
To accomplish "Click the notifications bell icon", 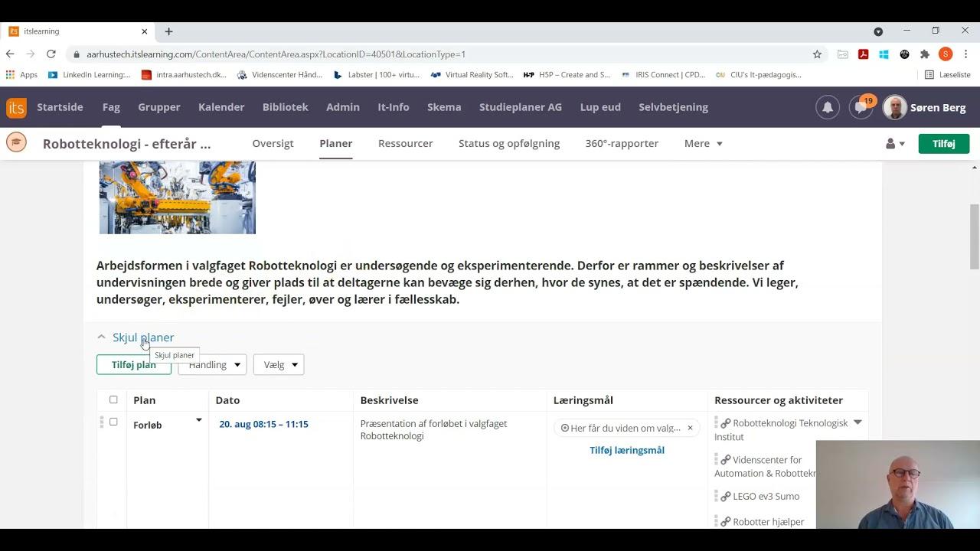I will tap(828, 108).
